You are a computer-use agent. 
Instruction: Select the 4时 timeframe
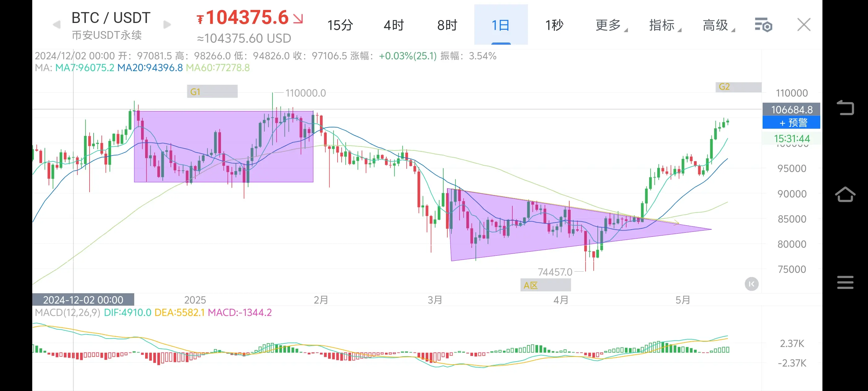[x=394, y=25]
